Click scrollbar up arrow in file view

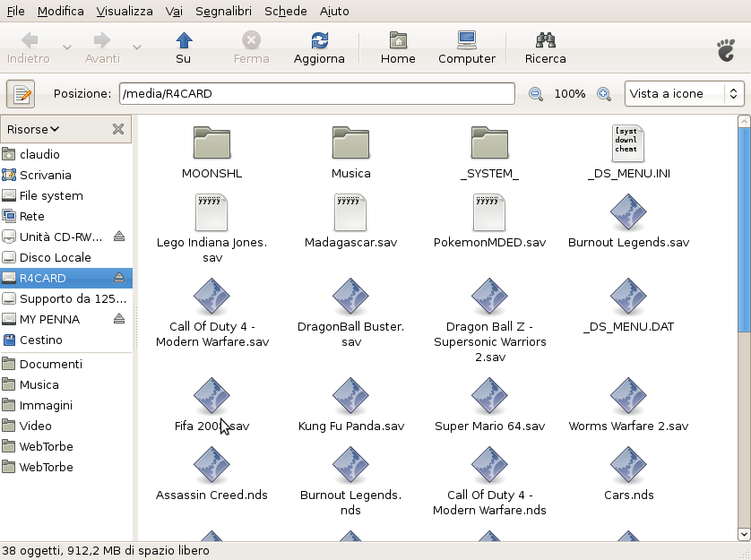(x=744, y=121)
